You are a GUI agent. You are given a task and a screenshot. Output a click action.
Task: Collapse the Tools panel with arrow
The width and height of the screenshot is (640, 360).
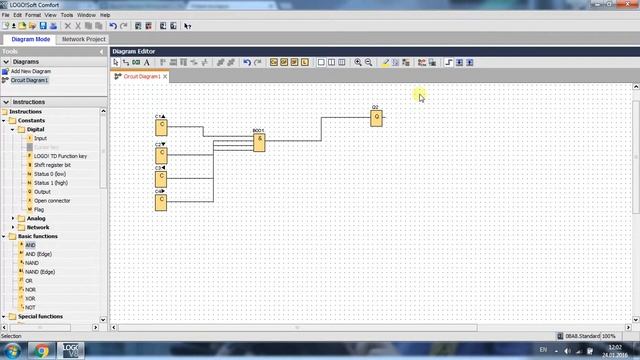coord(102,51)
